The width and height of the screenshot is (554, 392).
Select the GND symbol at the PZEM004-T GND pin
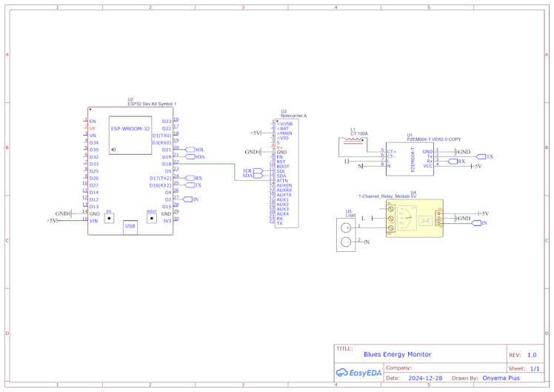(462, 152)
